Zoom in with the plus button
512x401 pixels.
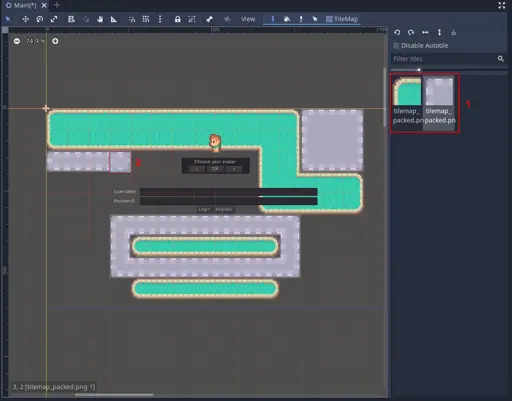point(55,41)
